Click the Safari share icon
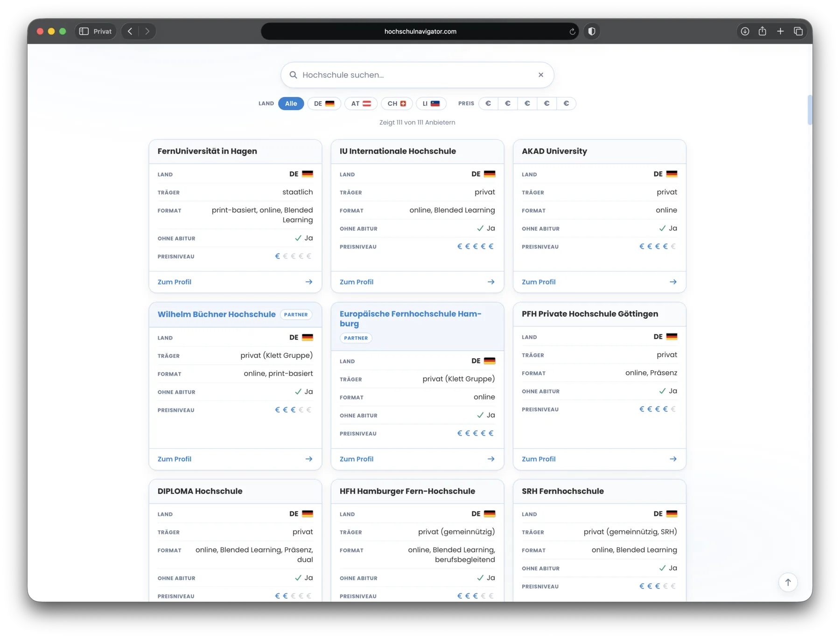The width and height of the screenshot is (840, 638). click(x=762, y=31)
